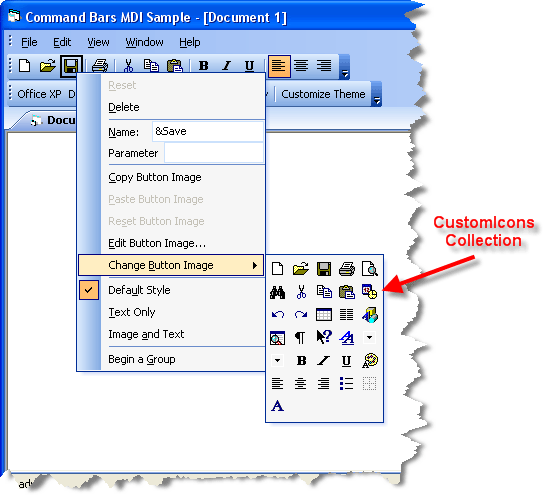Toggle Align Right in the main toolbar

click(324, 65)
